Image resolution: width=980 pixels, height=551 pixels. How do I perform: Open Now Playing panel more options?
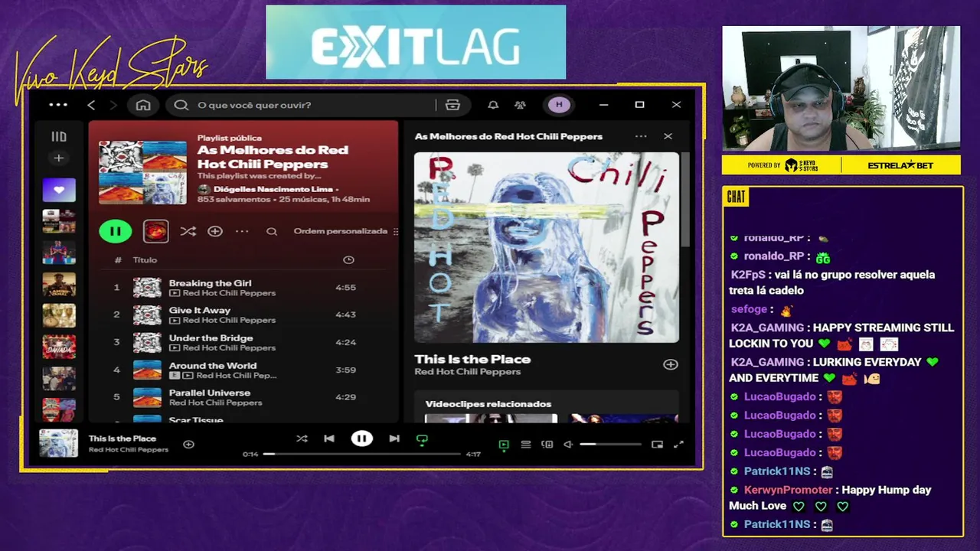click(641, 136)
